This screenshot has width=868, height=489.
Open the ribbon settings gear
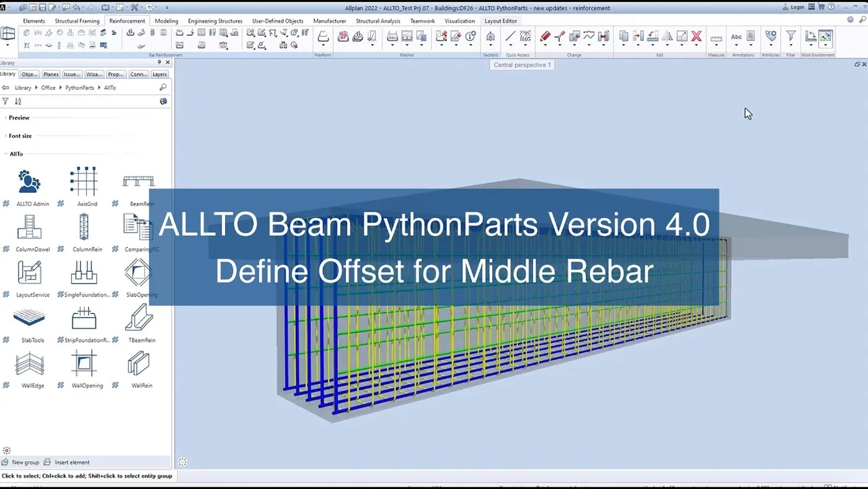850,20
